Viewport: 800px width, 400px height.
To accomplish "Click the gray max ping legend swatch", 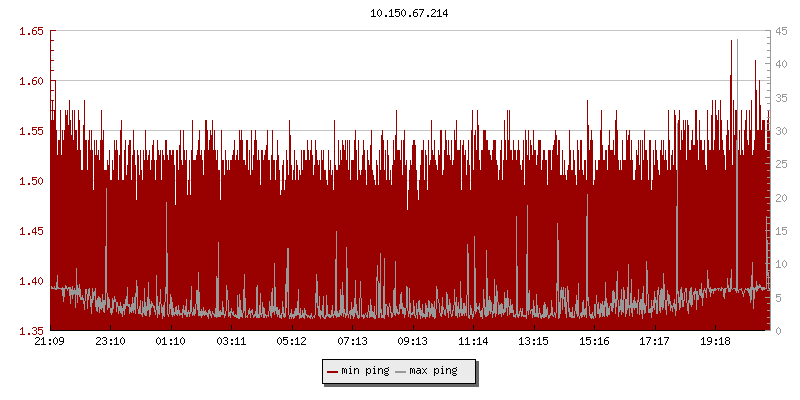I will pyautogui.click(x=400, y=371).
